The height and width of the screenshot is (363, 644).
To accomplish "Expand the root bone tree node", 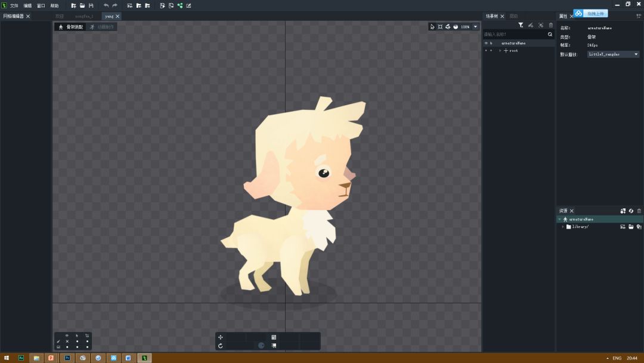I will 500,51.
